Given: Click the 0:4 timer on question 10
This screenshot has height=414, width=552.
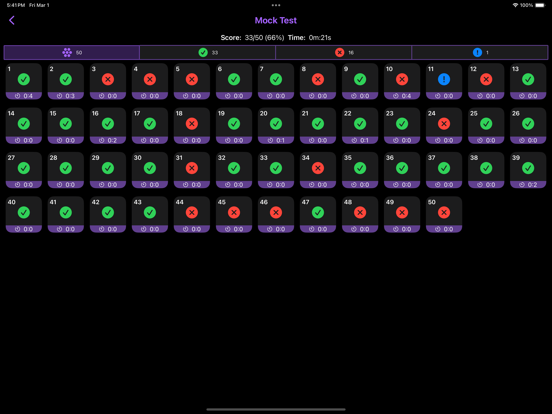Looking at the screenshot, I should coord(402,96).
